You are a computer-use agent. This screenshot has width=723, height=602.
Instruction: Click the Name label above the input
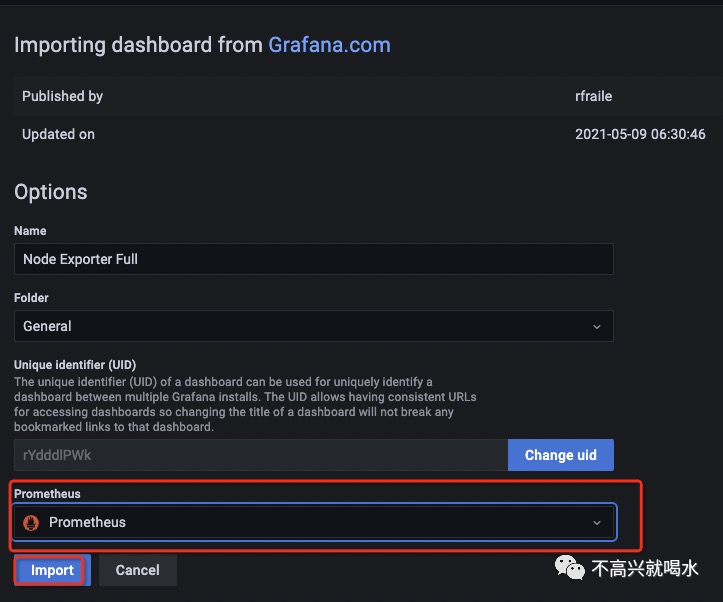click(x=30, y=230)
